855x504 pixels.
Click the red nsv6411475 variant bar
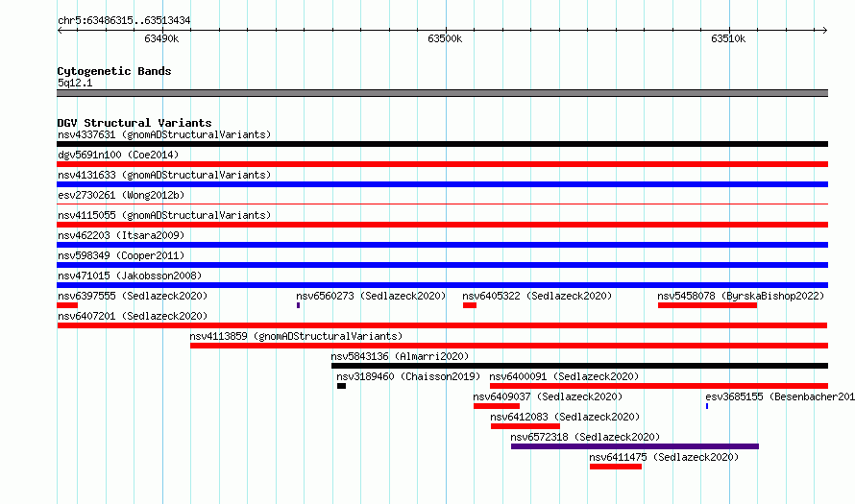(x=616, y=467)
